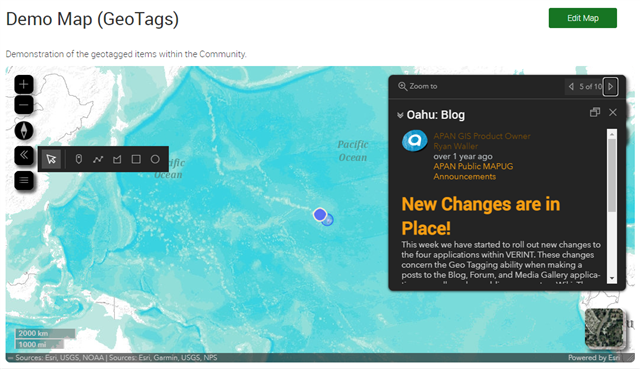The image size is (640, 370).
Task: Close the Oahu: Blog popup
Action: pyautogui.click(x=613, y=112)
